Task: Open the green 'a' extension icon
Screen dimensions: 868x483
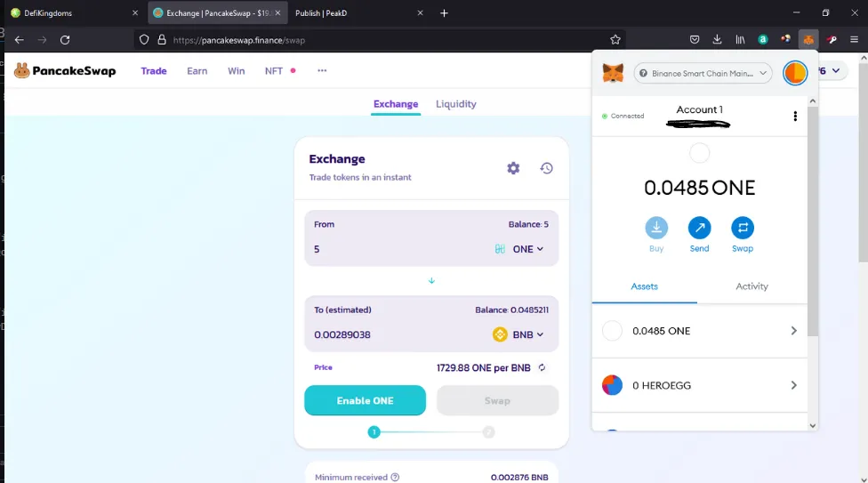Action: (763, 39)
